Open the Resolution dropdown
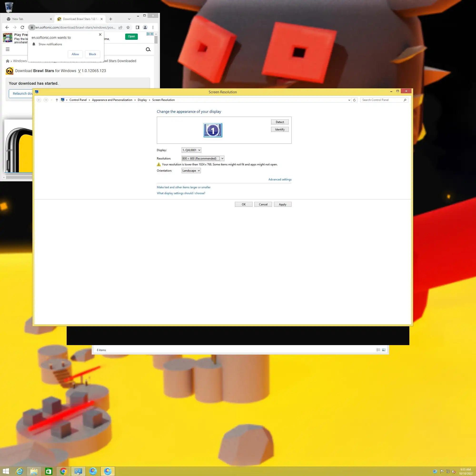The height and width of the screenshot is (476, 476). pos(203,159)
